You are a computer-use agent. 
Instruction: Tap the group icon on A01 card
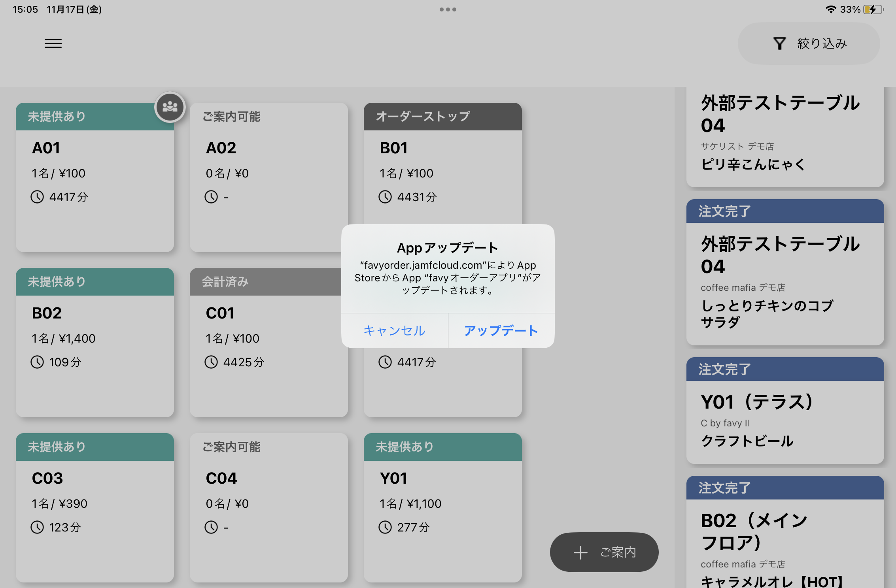(170, 107)
